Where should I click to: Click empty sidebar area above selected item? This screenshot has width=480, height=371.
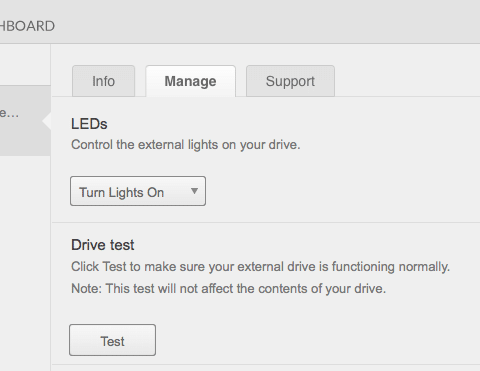[25, 65]
